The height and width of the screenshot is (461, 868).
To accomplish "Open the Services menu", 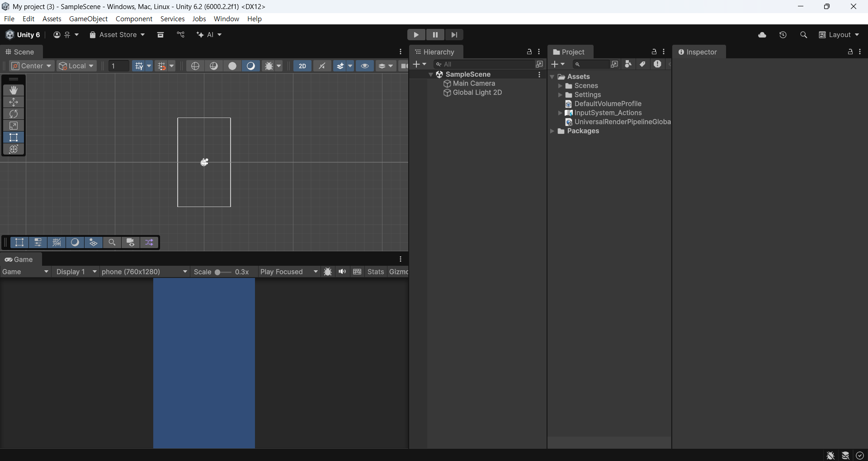I will [173, 19].
